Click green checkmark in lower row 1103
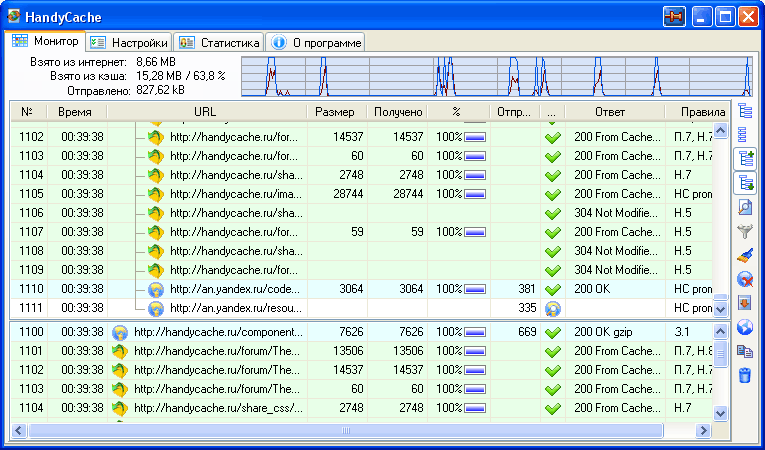765x450 pixels. pos(552,389)
